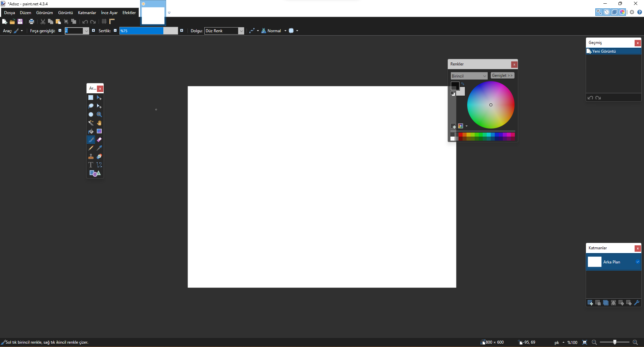Viewport: 644px width, 347px height.
Task: Click the Genişlet >> button
Action: pos(502,76)
